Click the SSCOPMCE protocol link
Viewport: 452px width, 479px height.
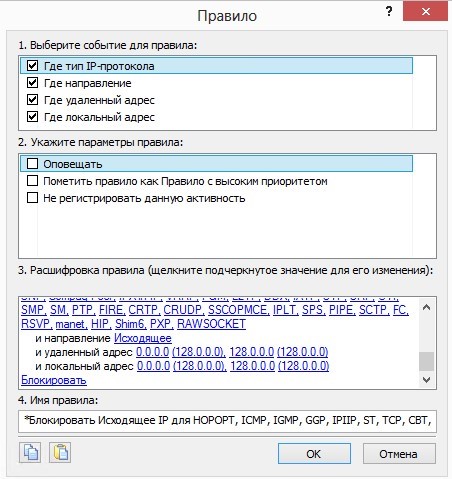coord(239,310)
